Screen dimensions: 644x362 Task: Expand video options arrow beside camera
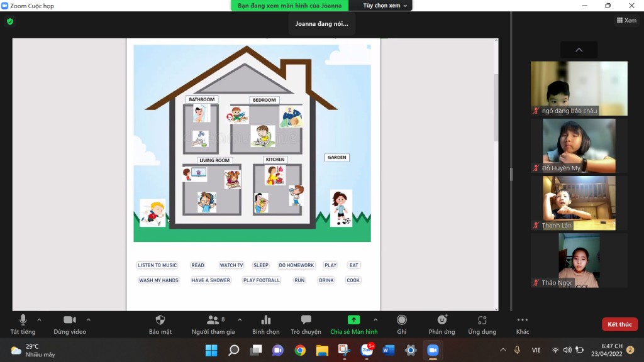tap(88, 319)
